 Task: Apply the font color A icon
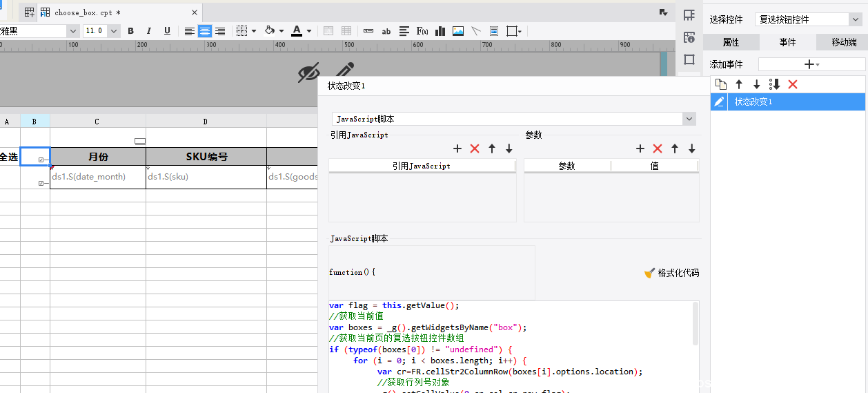click(297, 31)
